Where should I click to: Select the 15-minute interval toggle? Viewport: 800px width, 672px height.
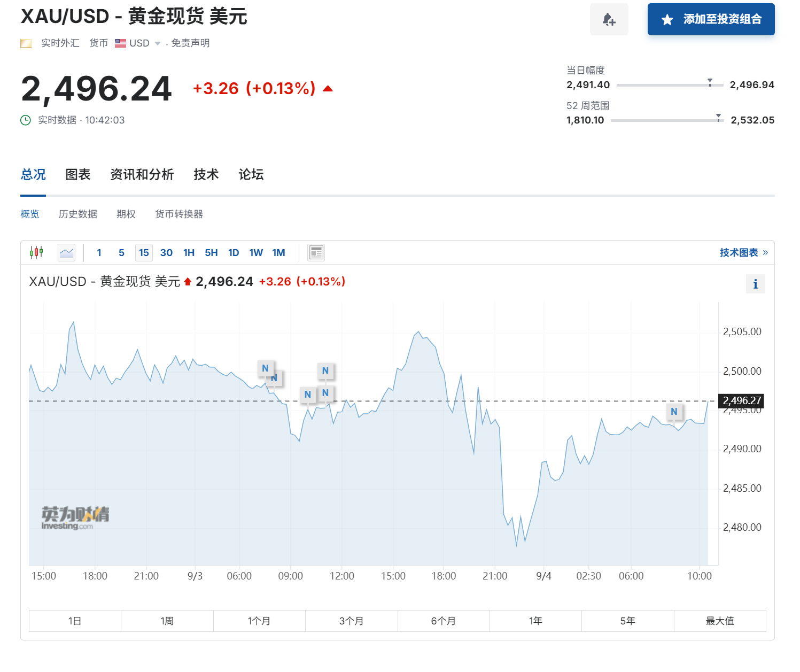point(144,252)
